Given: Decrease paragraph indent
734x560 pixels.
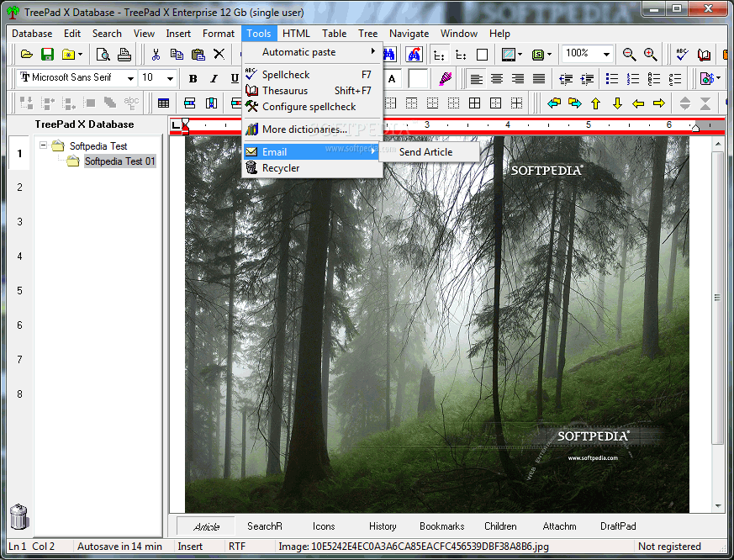Looking at the screenshot, I should [566, 79].
